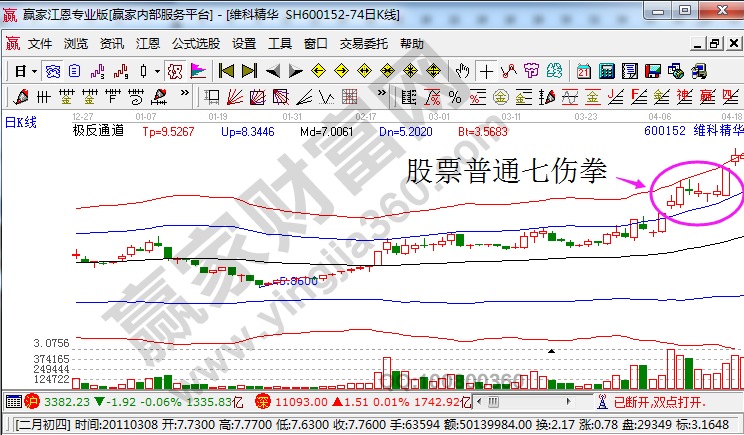This screenshot has width=744, height=435.
Task: Jump to first bar with skip-to-start icon
Action: pyautogui.click(x=226, y=71)
